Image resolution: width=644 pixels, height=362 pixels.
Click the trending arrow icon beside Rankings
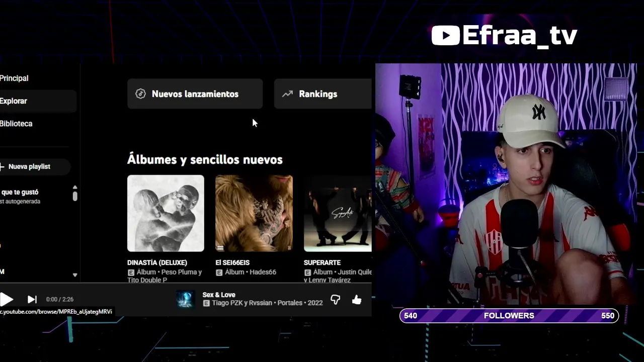tap(287, 94)
